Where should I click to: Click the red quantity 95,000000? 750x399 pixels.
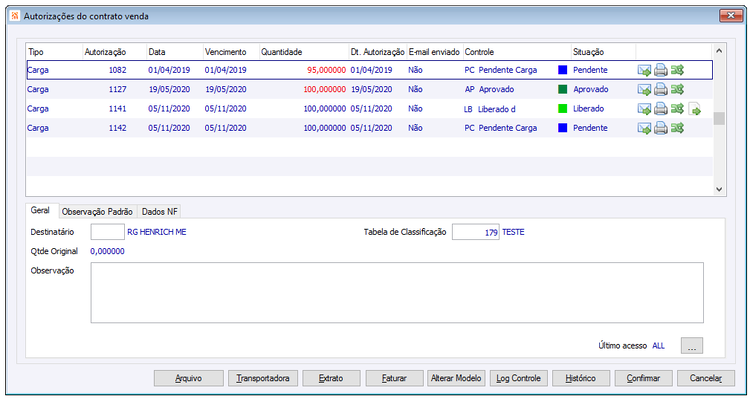click(326, 70)
